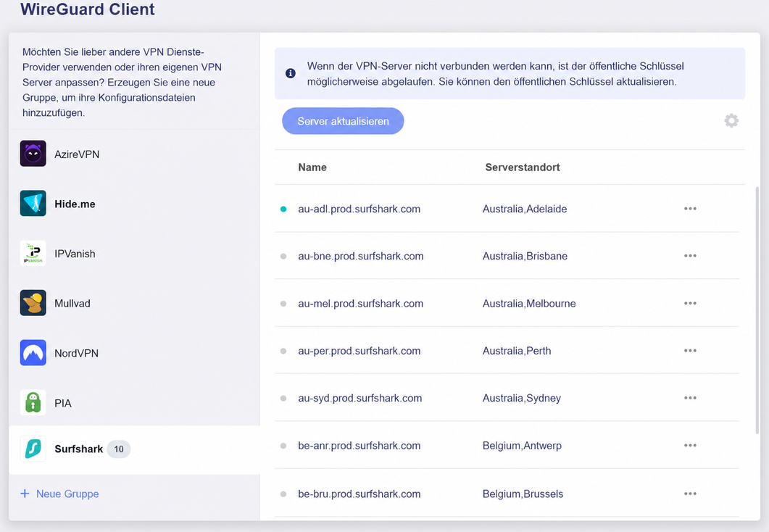Click the grey status dot for be-bru server
Viewport: 769px width, 532px height.
(283, 494)
